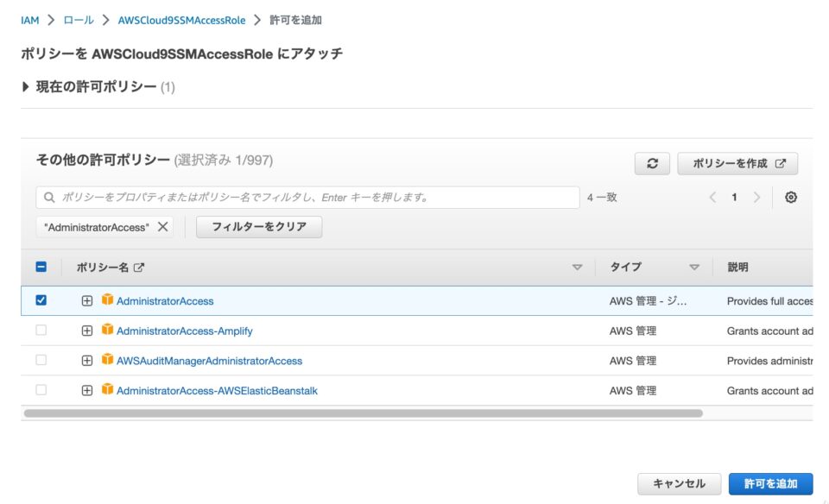
Task: Sort by ポリシー名 column arrow
Action: click(x=578, y=268)
